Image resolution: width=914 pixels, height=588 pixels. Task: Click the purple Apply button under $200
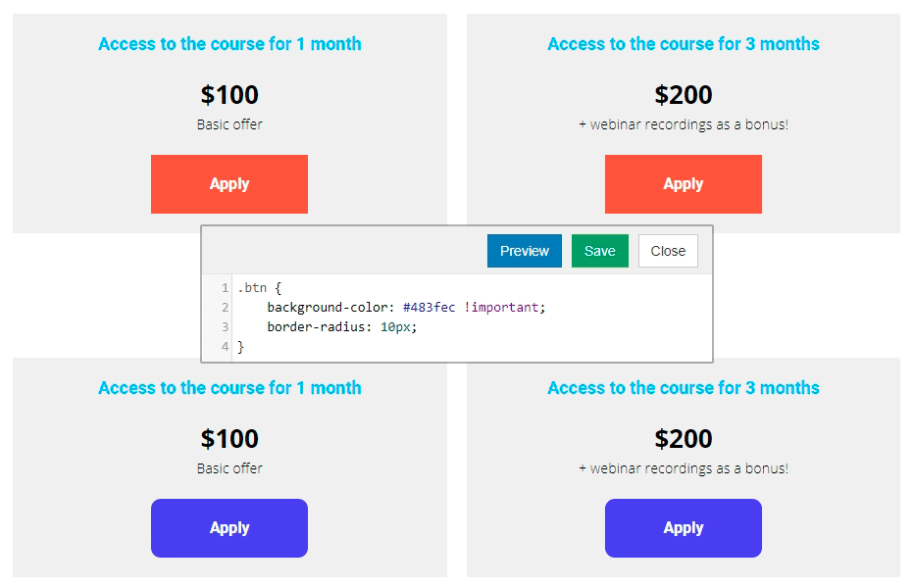[684, 528]
